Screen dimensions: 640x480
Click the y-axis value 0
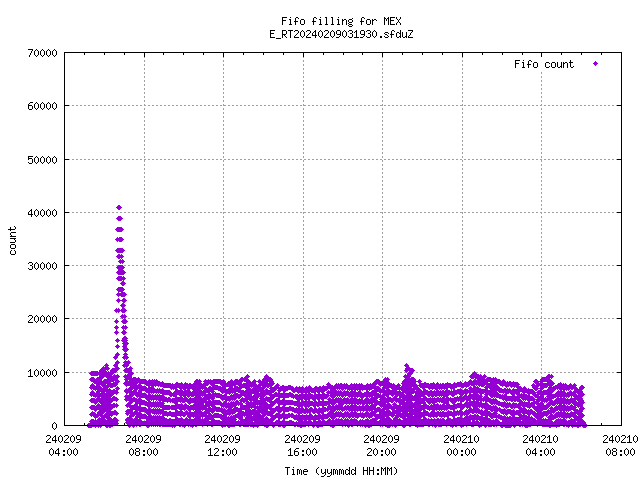54,426
